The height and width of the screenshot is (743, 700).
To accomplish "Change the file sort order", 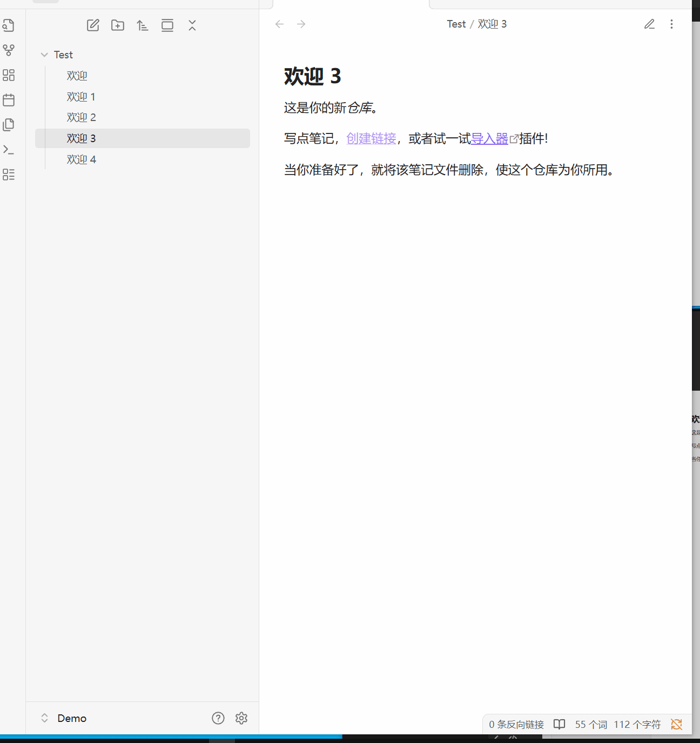I will coord(143,25).
